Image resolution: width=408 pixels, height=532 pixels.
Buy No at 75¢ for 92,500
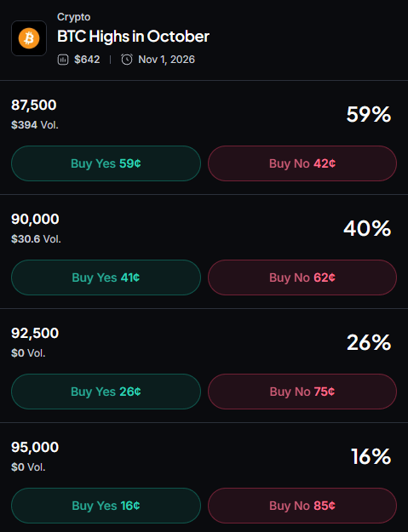coord(302,392)
